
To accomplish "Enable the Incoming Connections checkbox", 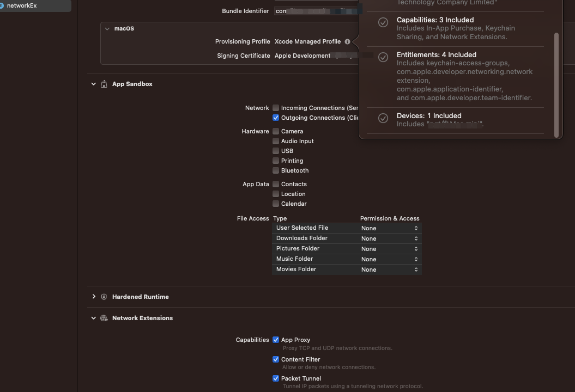I will coord(276,108).
